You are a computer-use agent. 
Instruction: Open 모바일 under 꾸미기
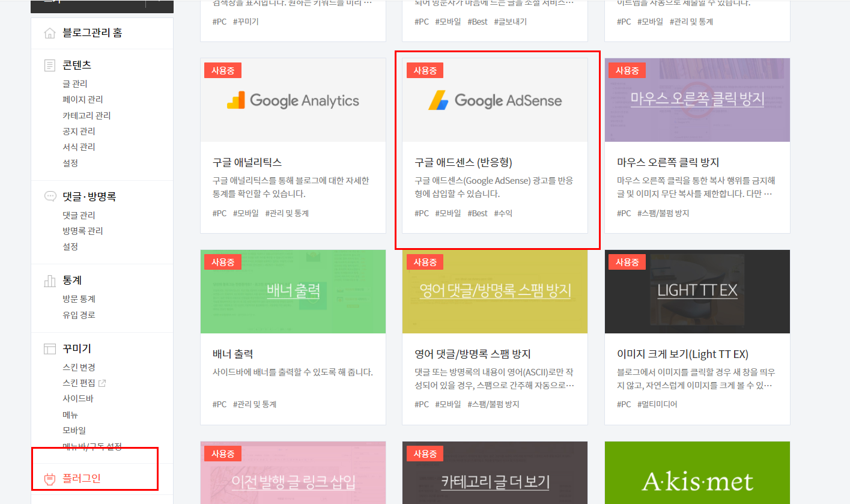(x=74, y=430)
